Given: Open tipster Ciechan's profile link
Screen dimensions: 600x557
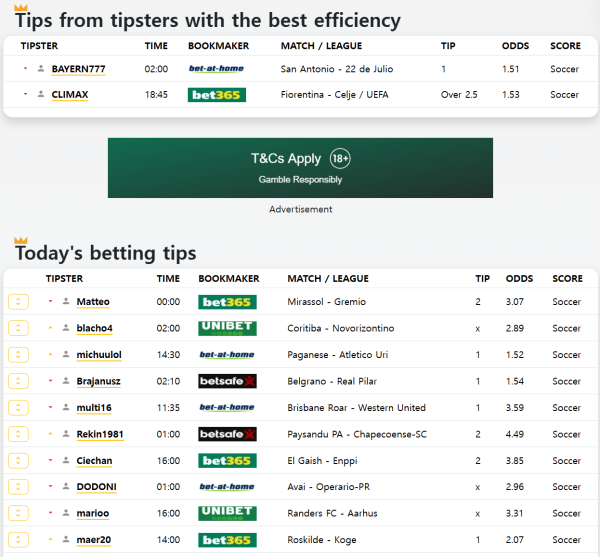Looking at the screenshot, I should [x=94, y=461].
